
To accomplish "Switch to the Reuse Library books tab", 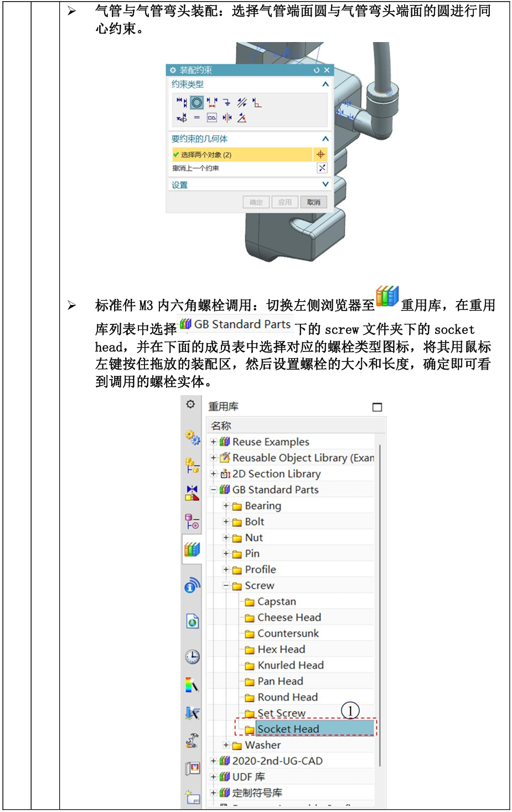I will [x=192, y=549].
